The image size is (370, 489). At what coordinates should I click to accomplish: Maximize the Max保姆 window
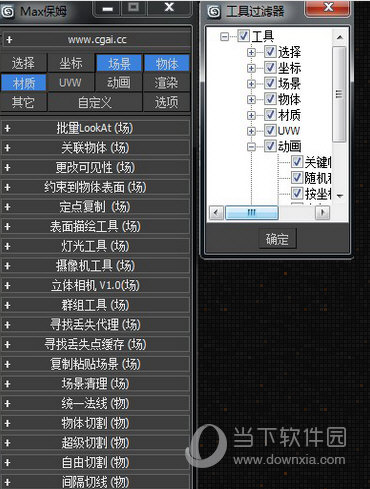click(133, 8)
